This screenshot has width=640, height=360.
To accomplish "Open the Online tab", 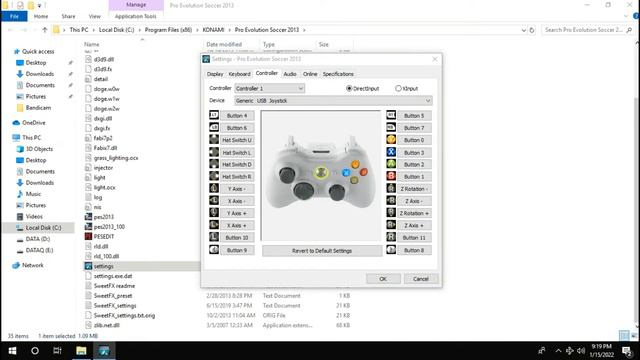I will [310, 74].
